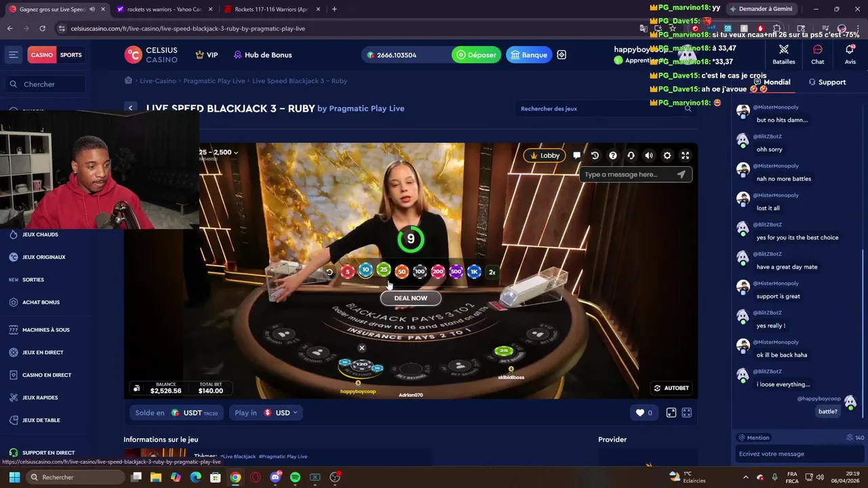The image size is (868, 488).
Task: Click the Lobby button
Action: pyautogui.click(x=544, y=155)
